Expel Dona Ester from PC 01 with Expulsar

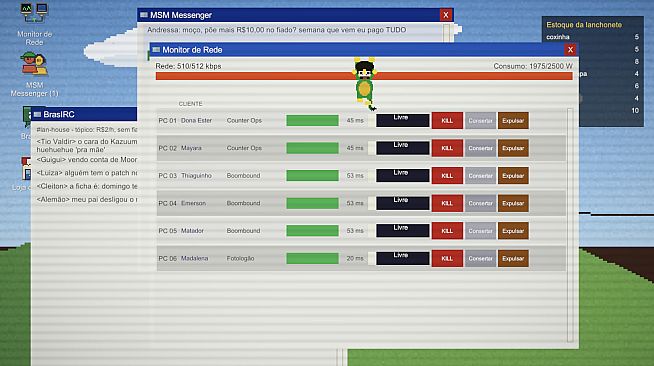513,120
